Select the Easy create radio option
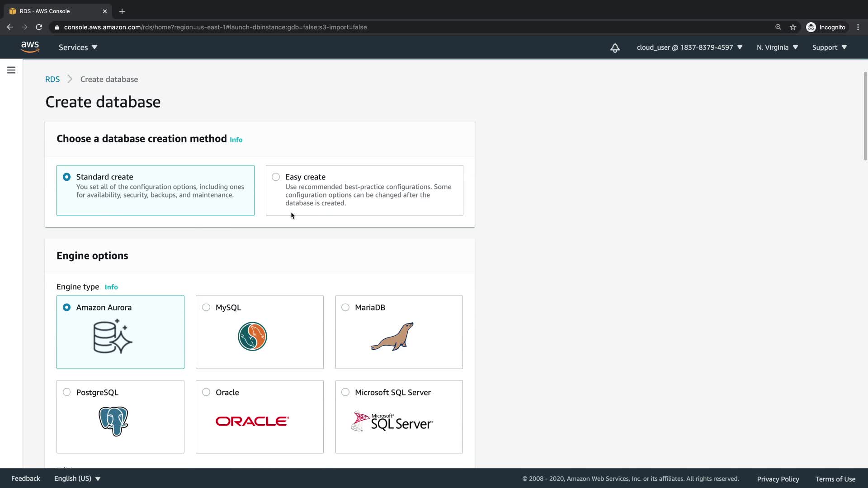This screenshot has height=488, width=868. [x=276, y=177]
